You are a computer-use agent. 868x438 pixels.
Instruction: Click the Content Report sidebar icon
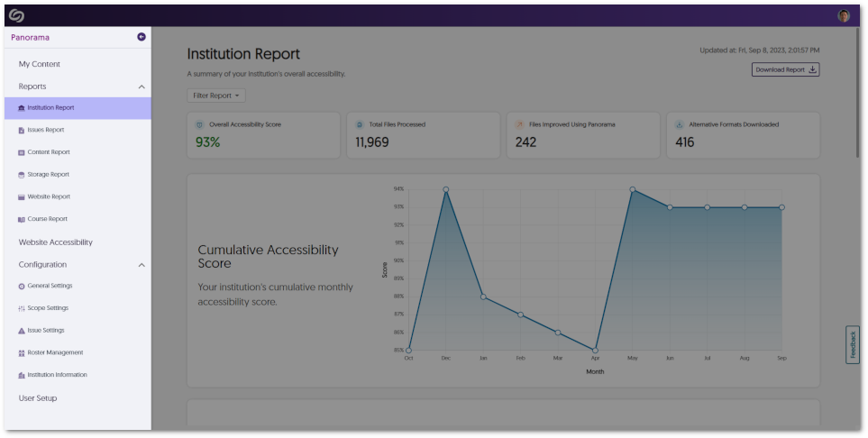click(22, 152)
